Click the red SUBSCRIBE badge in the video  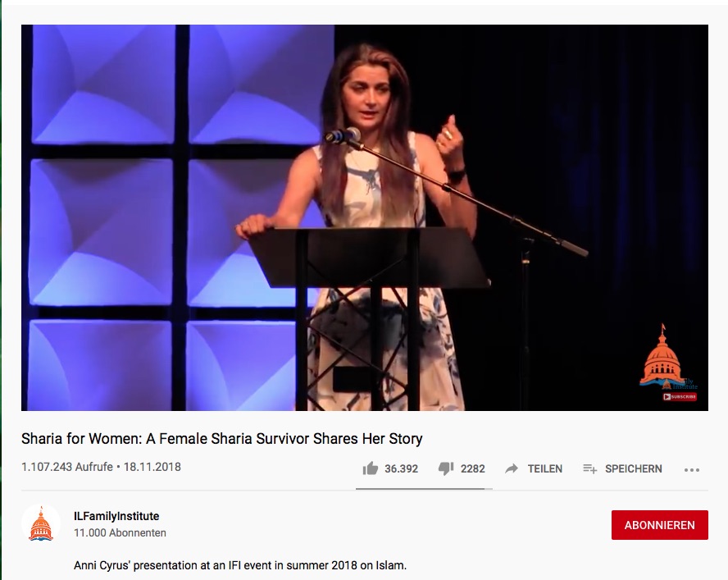(x=680, y=396)
